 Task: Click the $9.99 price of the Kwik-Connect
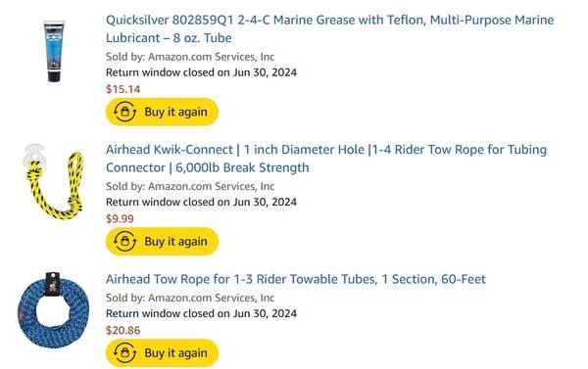tap(120, 219)
